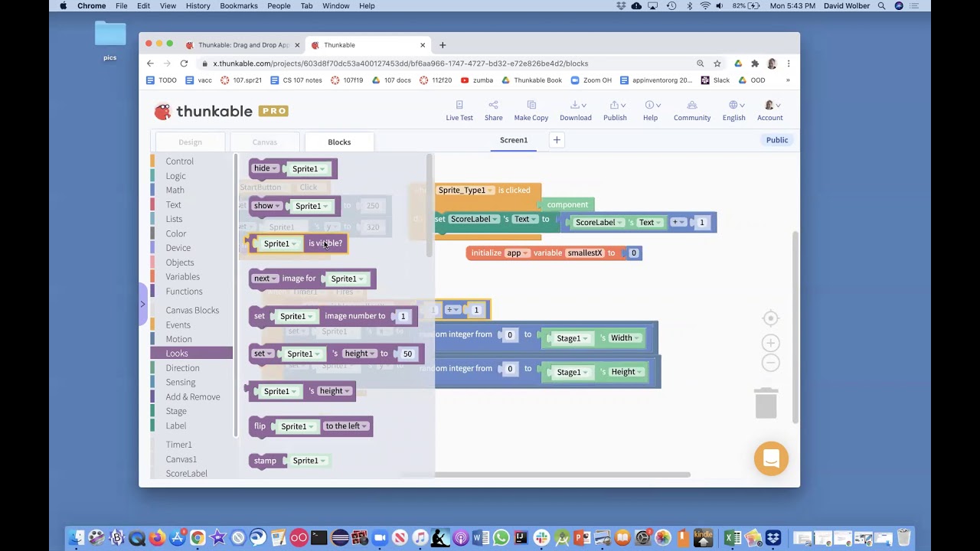The image size is (980, 551).
Task: Click the Public status button
Action: point(777,140)
